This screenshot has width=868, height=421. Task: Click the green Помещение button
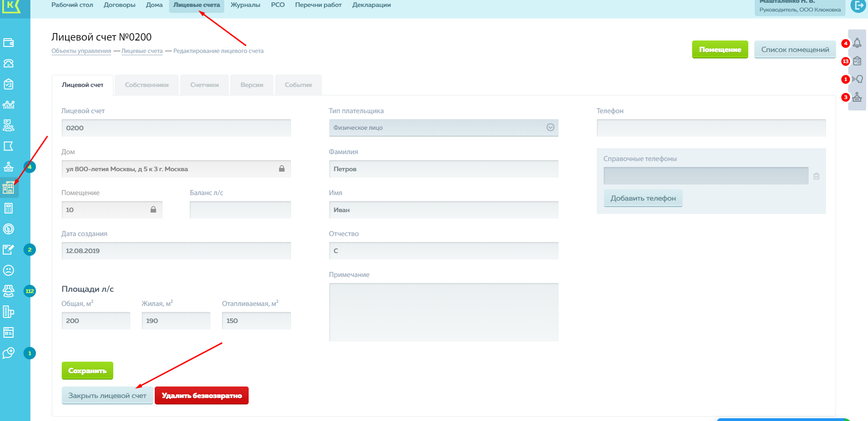tap(720, 50)
